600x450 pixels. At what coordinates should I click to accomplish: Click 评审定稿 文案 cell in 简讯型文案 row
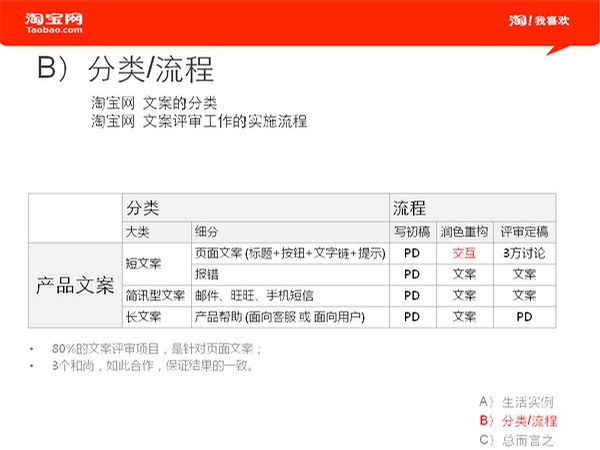524,296
